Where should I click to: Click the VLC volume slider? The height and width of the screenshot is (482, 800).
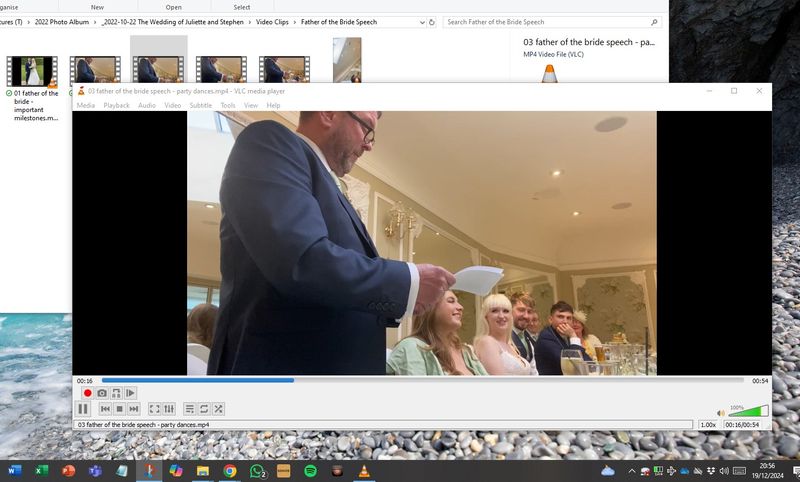coord(748,411)
